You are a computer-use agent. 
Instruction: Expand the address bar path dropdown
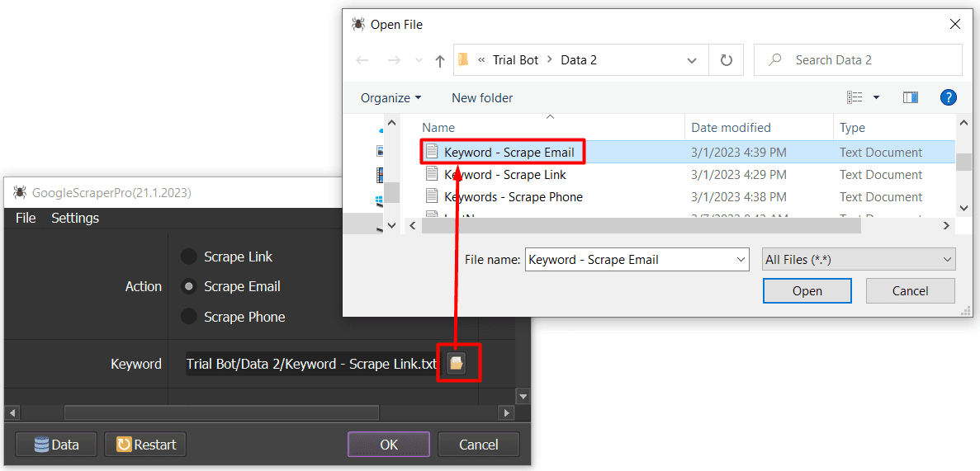click(692, 60)
